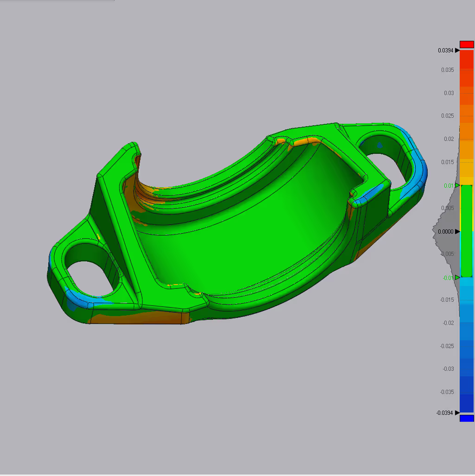This screenshot has height=476, width=475.
Task: Select the blue under-range swatch below the color bar
Action: [x=467, y=419]
